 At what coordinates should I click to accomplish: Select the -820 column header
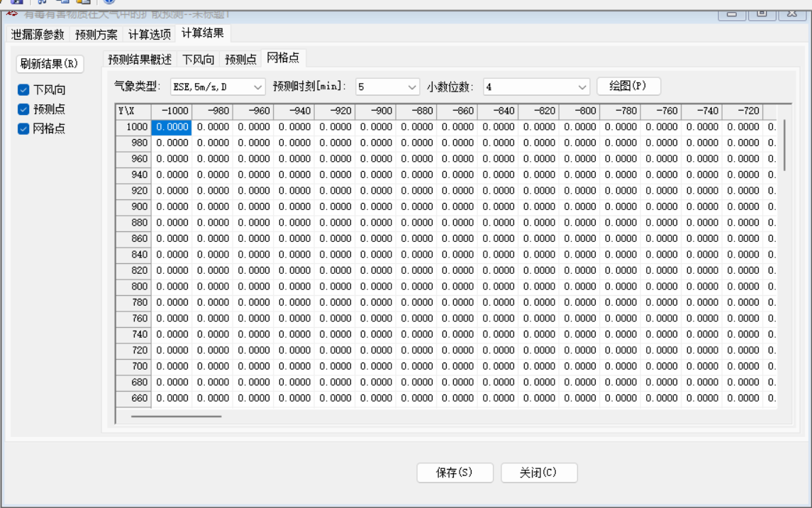[x=539, y=111]
